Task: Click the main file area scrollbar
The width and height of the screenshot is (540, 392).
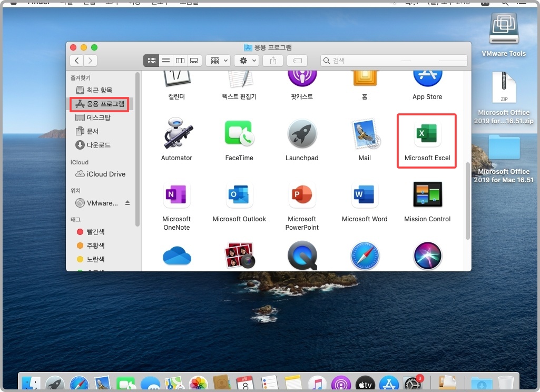Action: (x=467, y=201)
